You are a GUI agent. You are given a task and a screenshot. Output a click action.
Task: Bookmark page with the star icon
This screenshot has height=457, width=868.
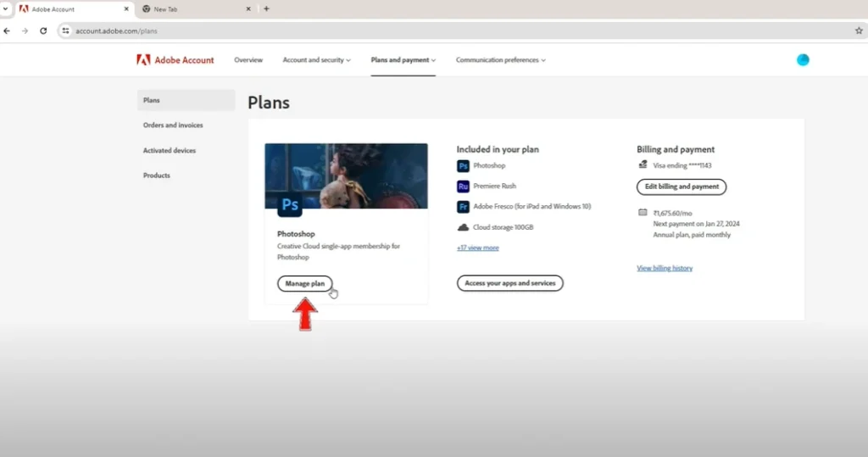coord(859,31)
